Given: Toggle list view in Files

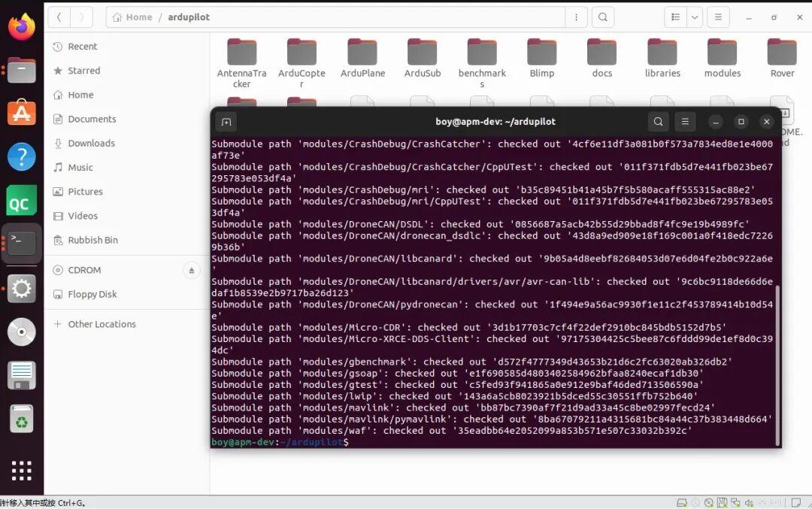Looking at the screenshot, I should (676, 17).
